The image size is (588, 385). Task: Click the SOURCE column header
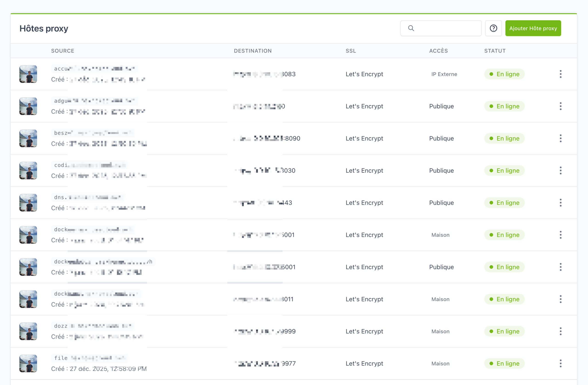pos(62,51)
